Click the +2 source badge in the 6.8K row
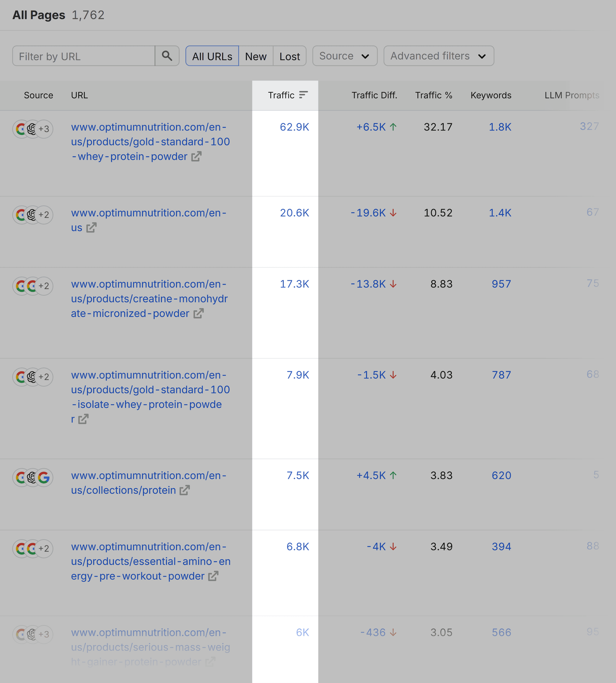The height and width of the screenshot is (683, 616). point(44,548)
